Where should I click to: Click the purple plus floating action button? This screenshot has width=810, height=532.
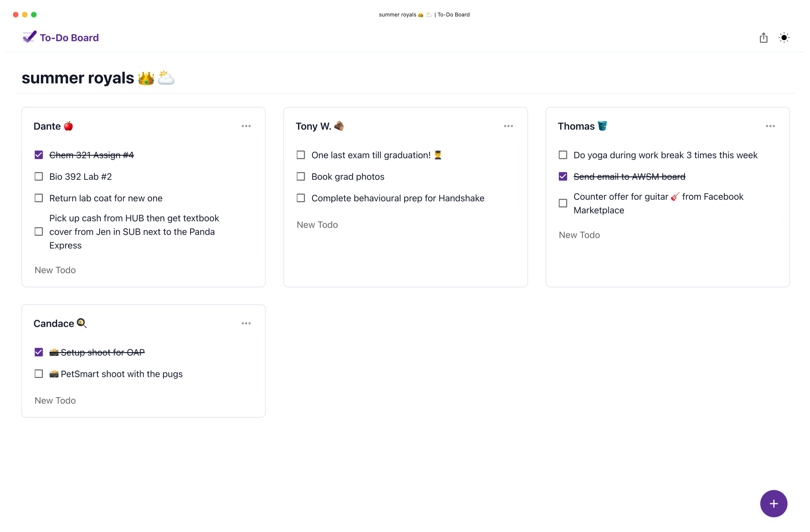click(773, 504)
